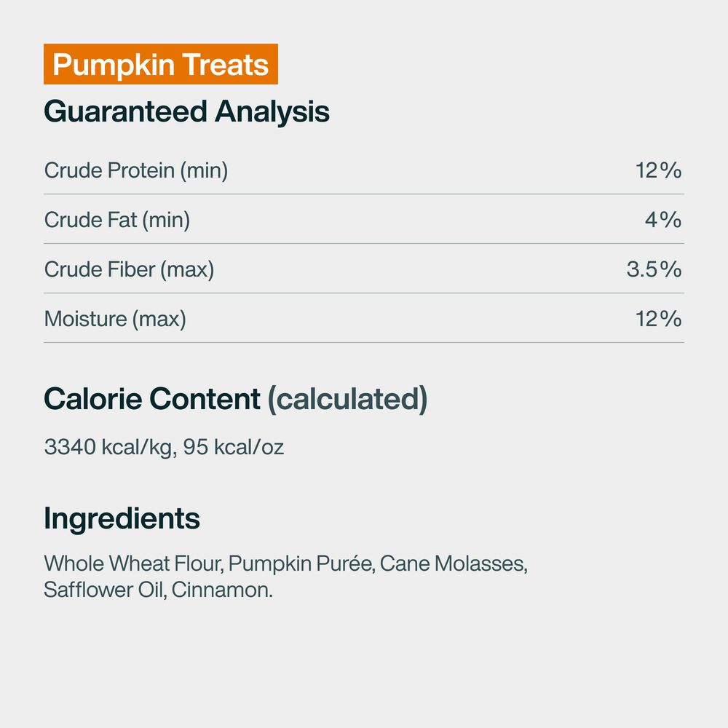
Task: Select Pumpkin Purée in the ingredients list
Action: 295,563
